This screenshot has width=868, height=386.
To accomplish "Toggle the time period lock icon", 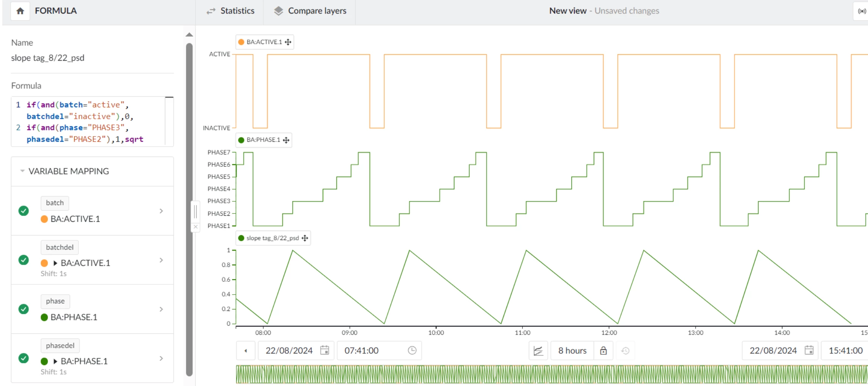I will tap(603, 351).
